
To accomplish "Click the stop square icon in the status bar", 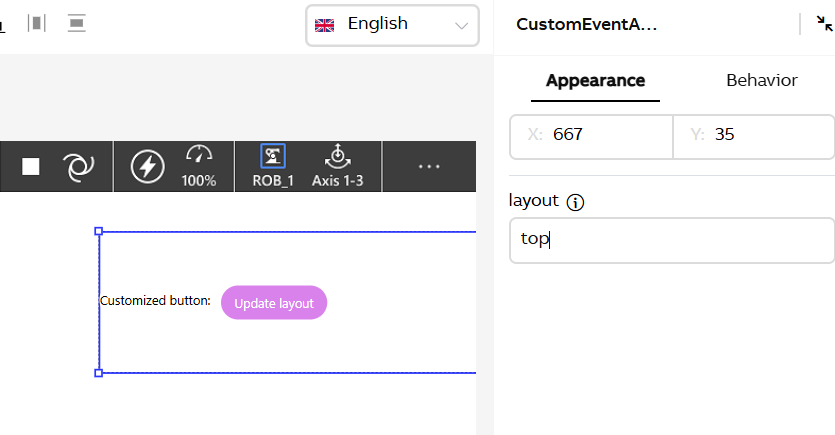I will 30,167.
